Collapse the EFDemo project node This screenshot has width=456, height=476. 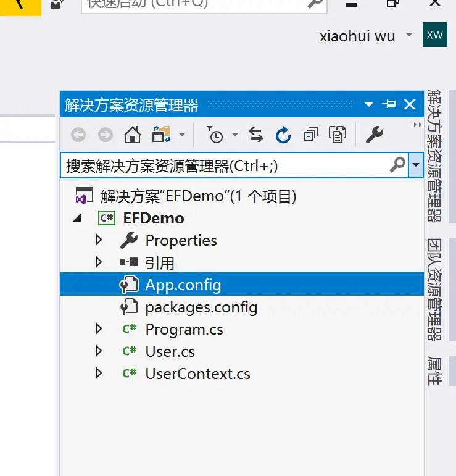[x=77, y=218]
